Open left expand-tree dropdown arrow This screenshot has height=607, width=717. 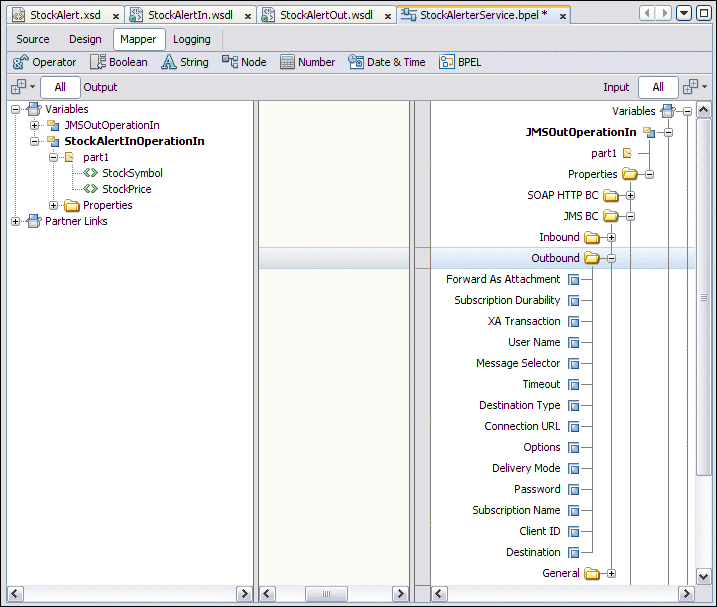[x=32, y=86]
